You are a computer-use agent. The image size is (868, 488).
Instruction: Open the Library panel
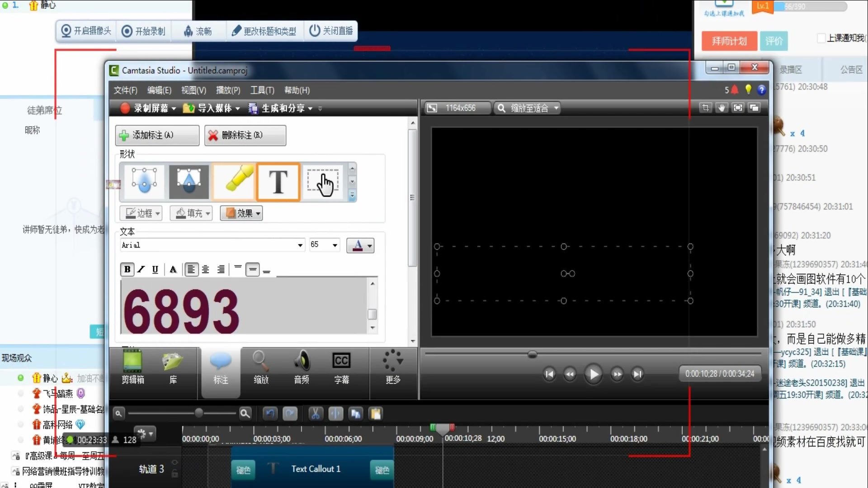click(173, 367)
